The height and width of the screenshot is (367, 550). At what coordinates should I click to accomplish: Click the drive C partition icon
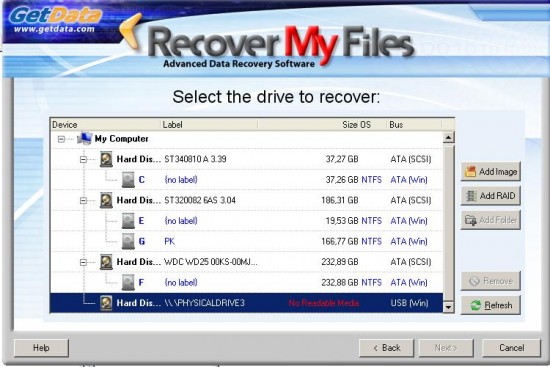coord(128,180)
